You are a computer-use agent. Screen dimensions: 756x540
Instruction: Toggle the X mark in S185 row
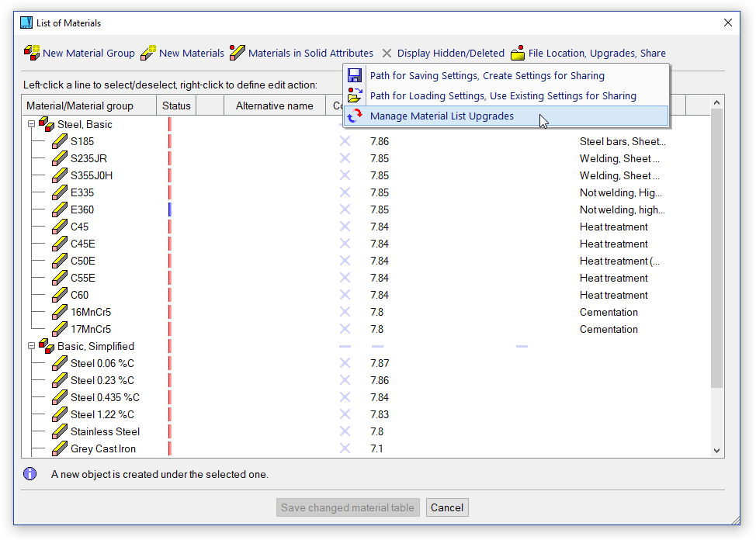click(x=345, y=141)
